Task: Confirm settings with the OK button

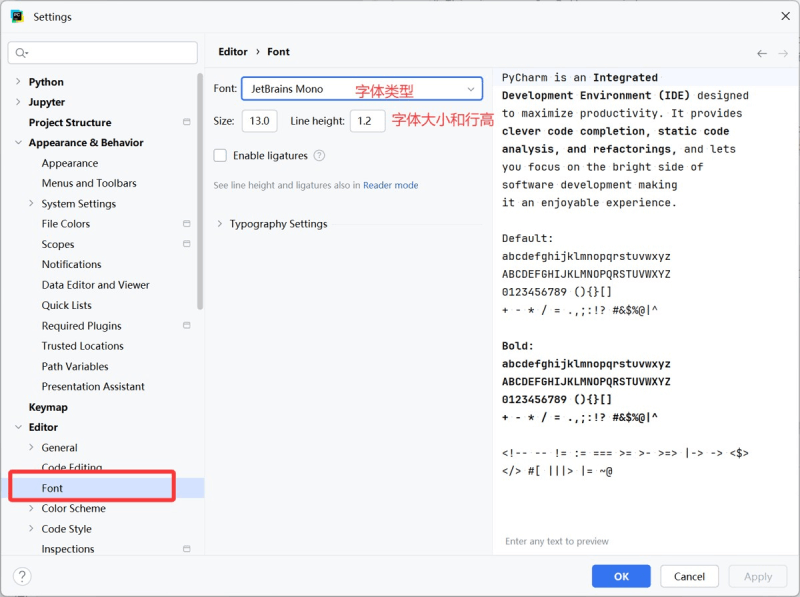Action: coord(621,576)
